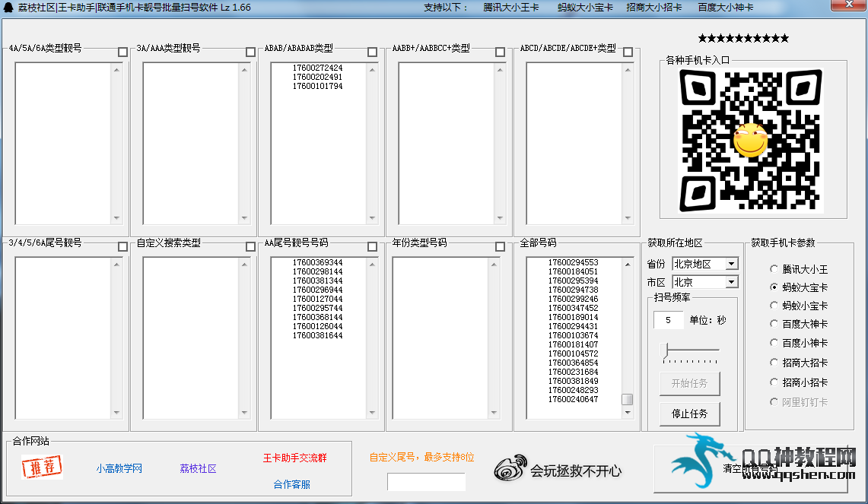The width and height of the screenshot is (868, 504).
Task: Click the scan frequency seconds input field
Action: [x=668, y=320]
